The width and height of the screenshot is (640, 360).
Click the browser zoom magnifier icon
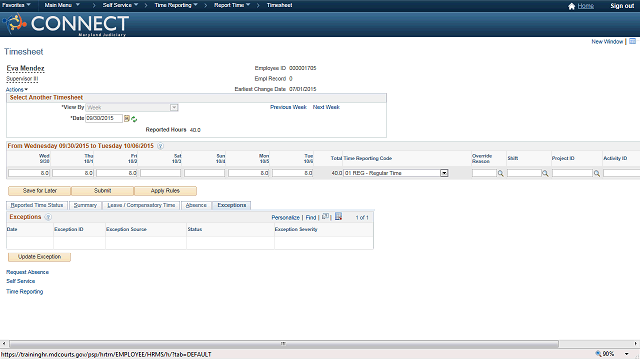(598, 354)
